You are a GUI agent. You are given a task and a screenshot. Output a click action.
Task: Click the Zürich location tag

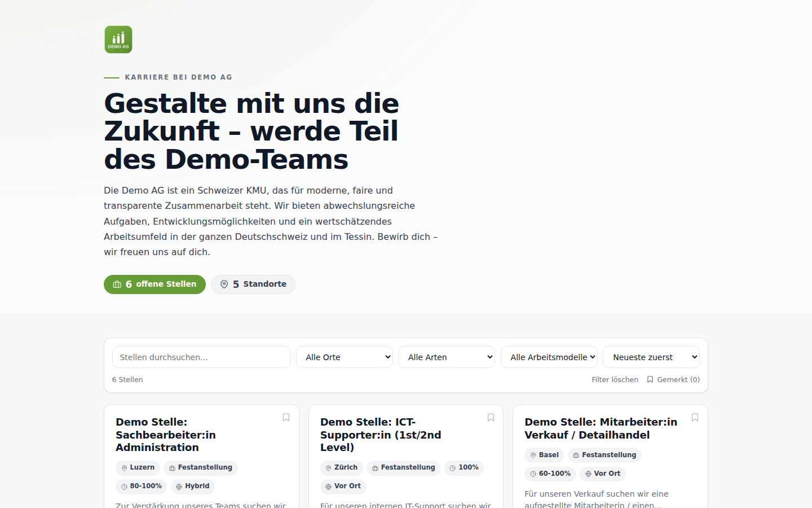point(342,468)
